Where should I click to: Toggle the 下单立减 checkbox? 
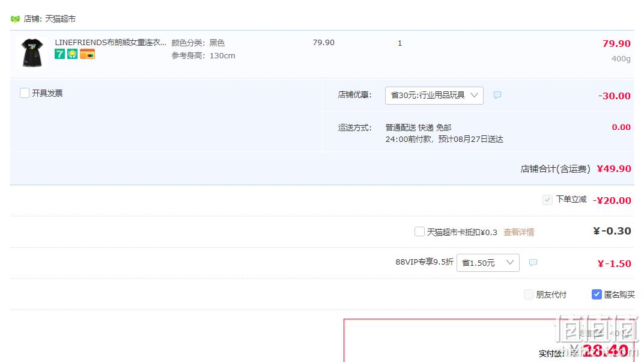[x=547, y=200]
